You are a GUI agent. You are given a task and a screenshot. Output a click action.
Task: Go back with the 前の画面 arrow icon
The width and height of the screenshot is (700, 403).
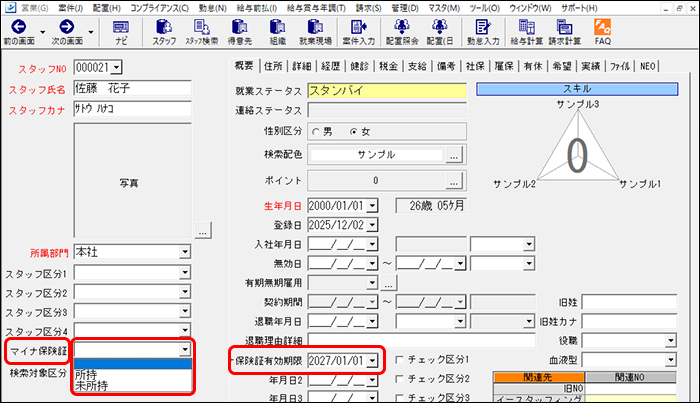(x=19, y=27)
